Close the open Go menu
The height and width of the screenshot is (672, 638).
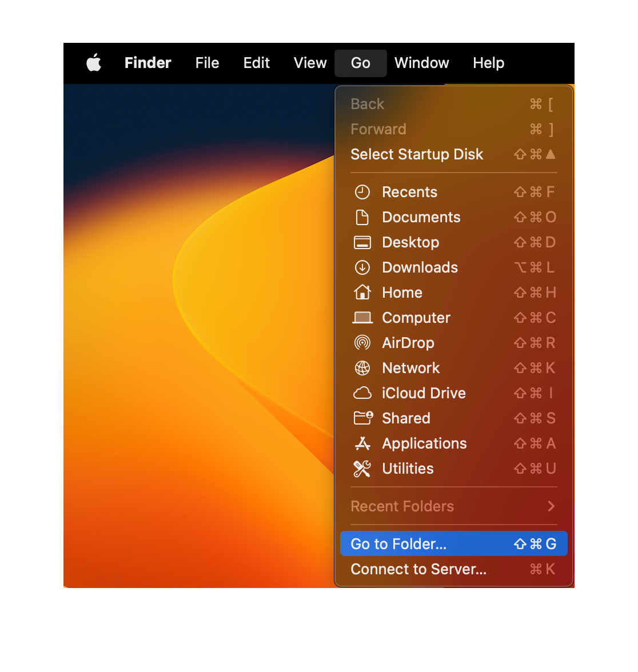point(361,63)
